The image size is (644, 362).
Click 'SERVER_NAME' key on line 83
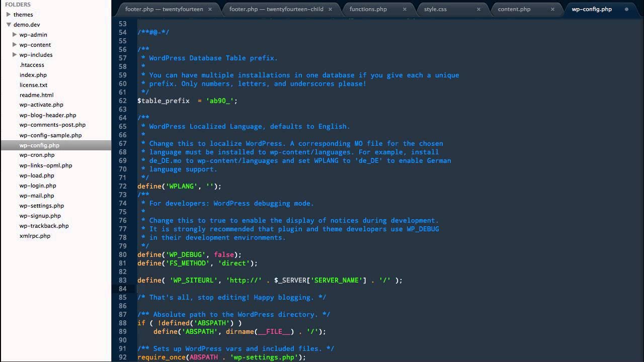pyautogui.click(x=336, y=280)
